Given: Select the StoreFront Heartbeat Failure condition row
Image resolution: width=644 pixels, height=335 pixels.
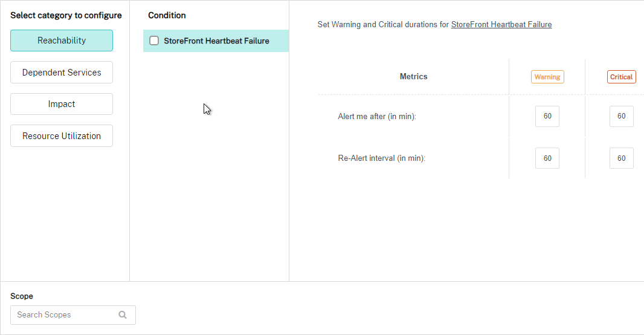Looking at the screenshot, I should pos(216,41).
